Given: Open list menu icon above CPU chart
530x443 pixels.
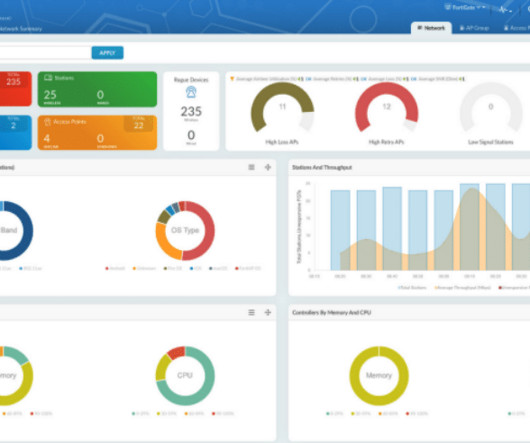Looking at the screenshot, I should [251, 313].
